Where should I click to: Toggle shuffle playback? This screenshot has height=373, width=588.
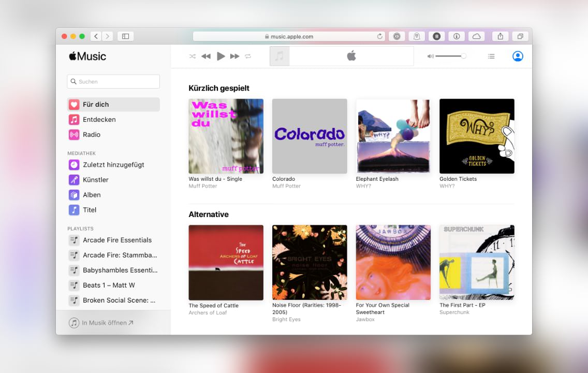point(193,56)
